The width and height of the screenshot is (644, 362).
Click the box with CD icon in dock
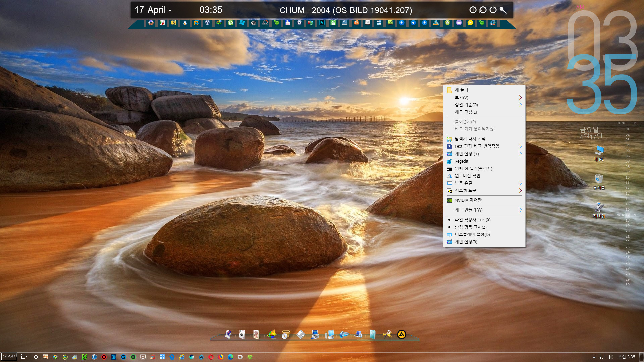tap(285, 334)
